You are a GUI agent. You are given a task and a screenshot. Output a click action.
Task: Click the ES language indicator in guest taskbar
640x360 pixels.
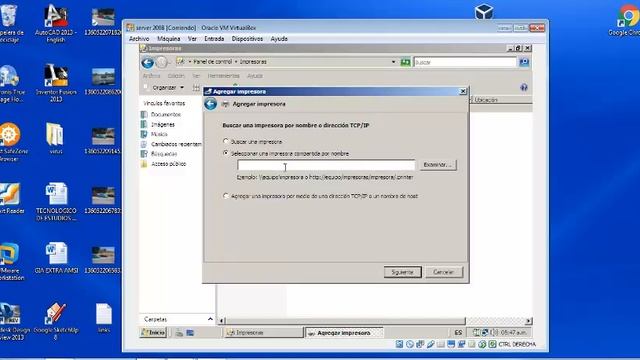(458, 333)
